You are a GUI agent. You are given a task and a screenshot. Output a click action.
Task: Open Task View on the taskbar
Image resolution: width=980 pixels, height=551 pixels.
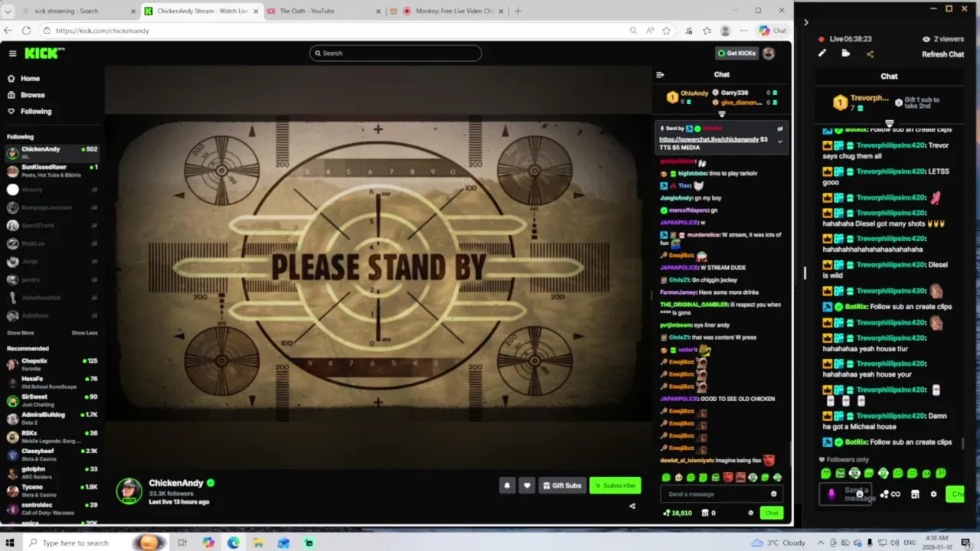click(182, 543)
